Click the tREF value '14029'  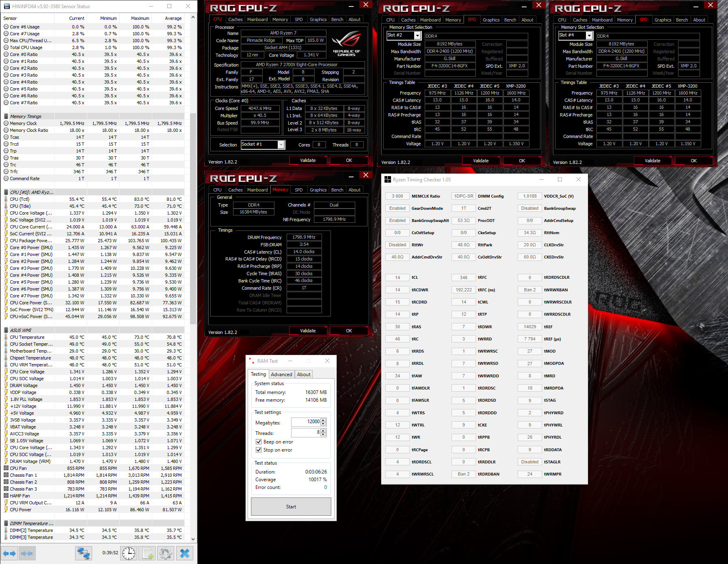click(x=530, y=327)
